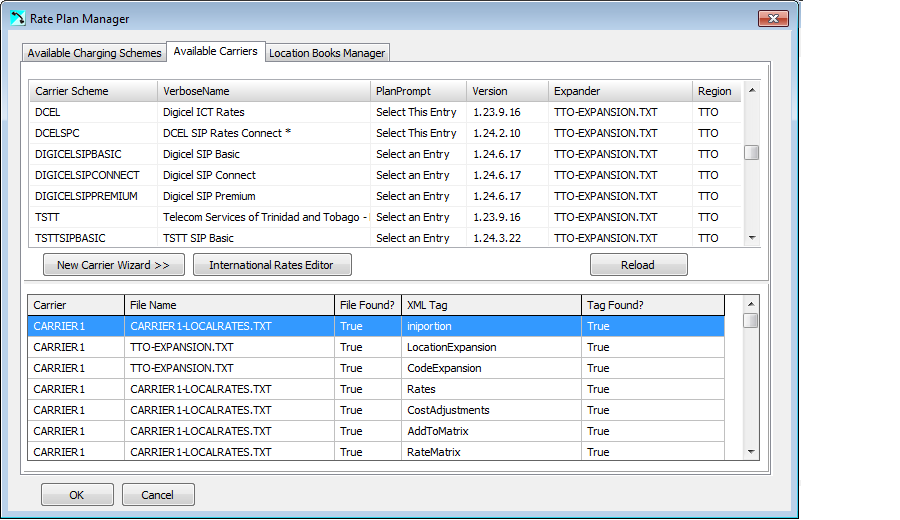
Task: Open the International Rates Editor
Action: (x=272, y=265)
